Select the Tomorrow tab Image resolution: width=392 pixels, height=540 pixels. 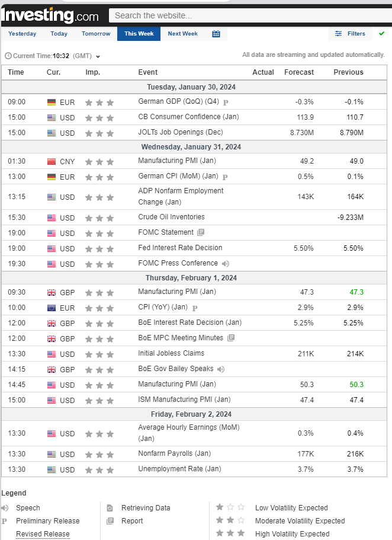tap(96, 34)
